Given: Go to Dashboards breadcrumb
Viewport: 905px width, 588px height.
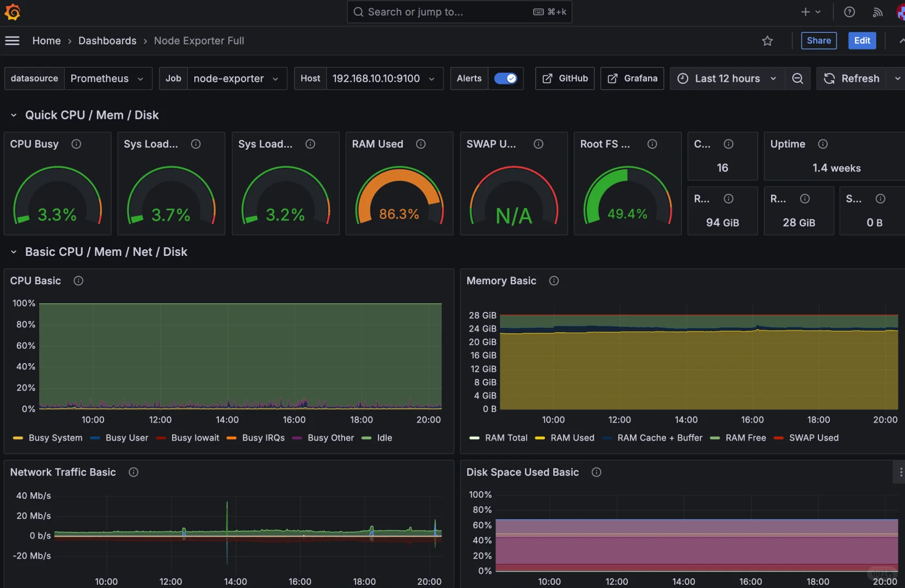Looking at the screenshot, I should tap(107, 41).
